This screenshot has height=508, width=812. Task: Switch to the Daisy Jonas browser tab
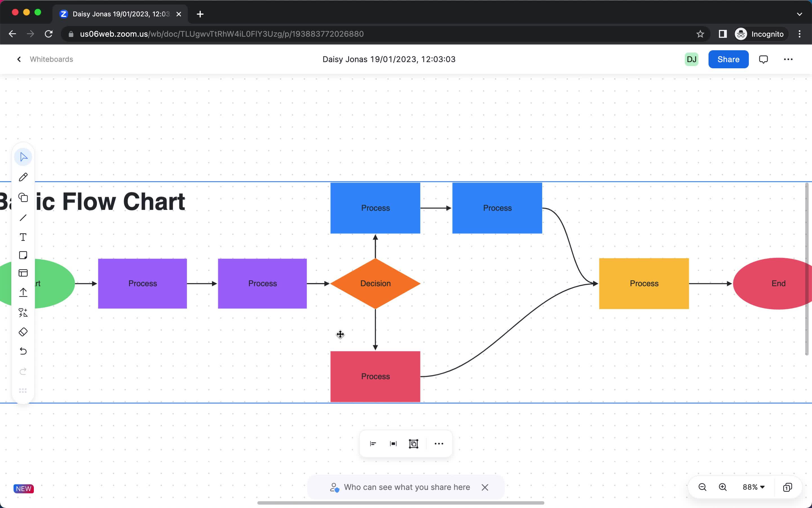click(x=120, y=14)
